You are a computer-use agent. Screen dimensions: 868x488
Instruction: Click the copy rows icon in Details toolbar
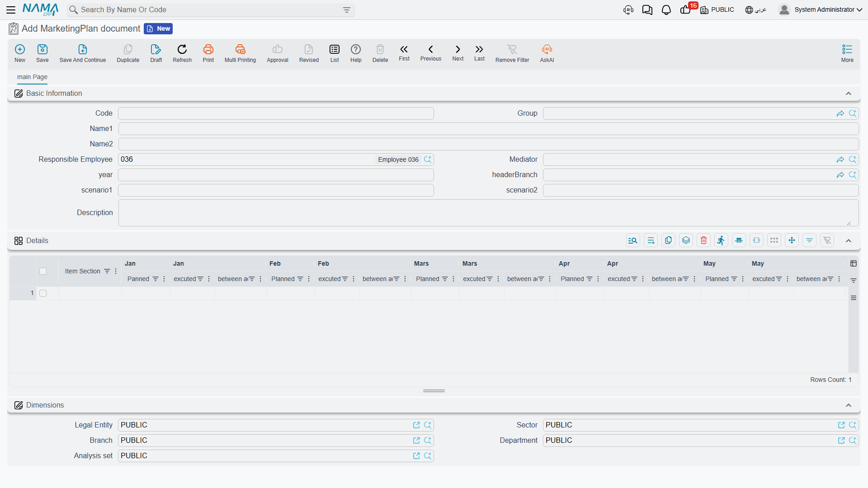[x=668, y=240]
